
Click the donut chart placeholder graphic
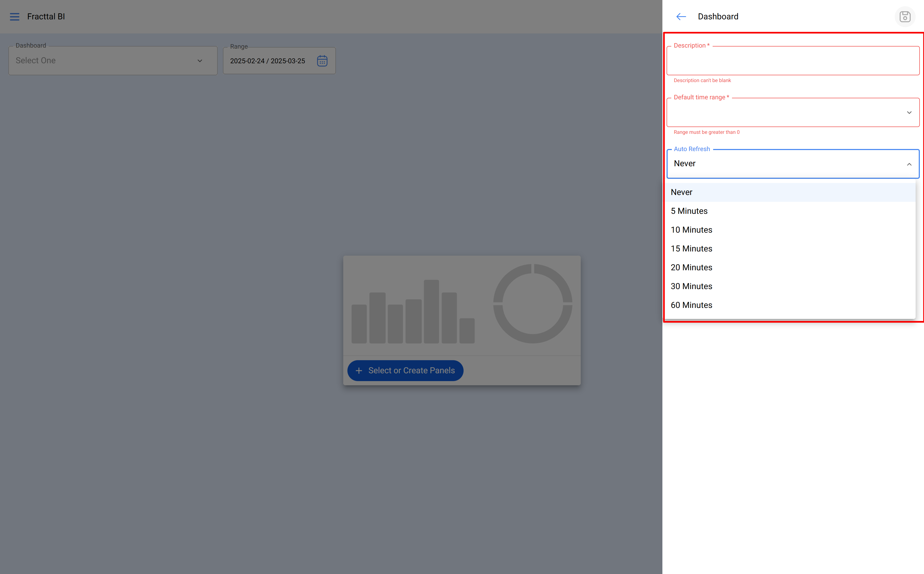point(533,304)
